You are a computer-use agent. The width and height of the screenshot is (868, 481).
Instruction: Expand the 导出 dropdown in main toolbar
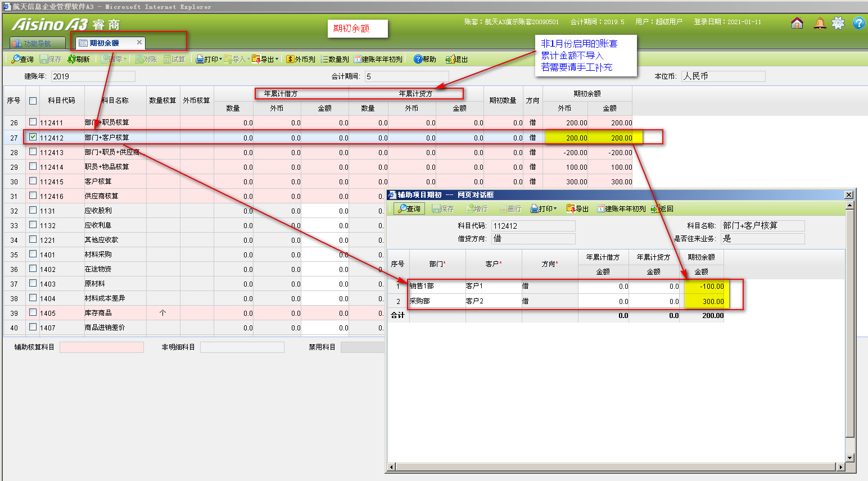[277, 59]
